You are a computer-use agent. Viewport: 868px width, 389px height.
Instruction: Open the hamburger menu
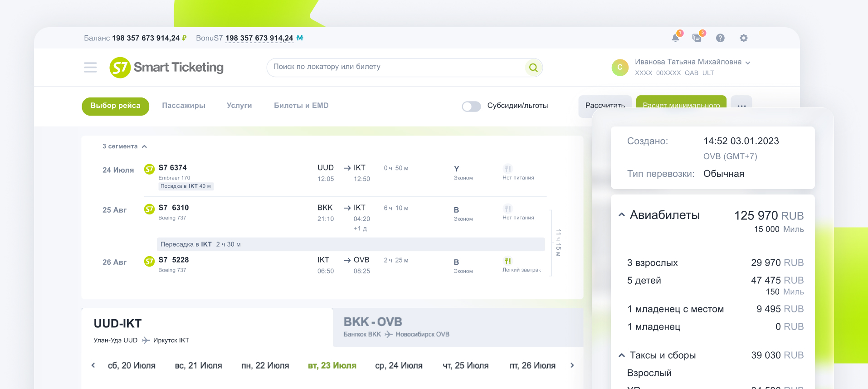click(x=90, y=68)
